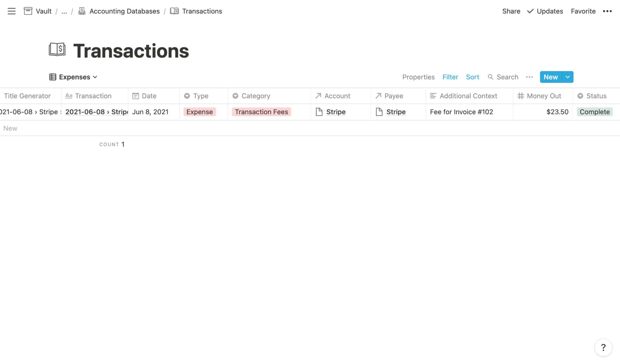
Task: Click the Money Out number property icon
Action: pos(521,96)
